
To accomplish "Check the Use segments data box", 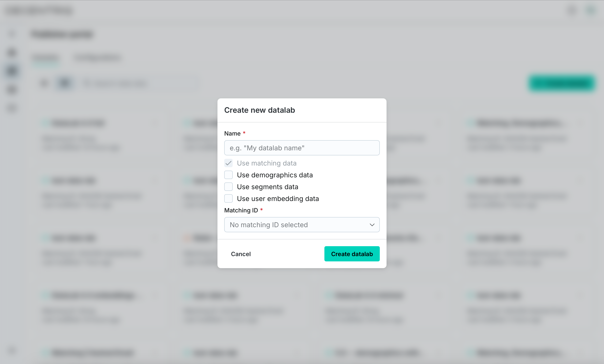I will (228, 187).
